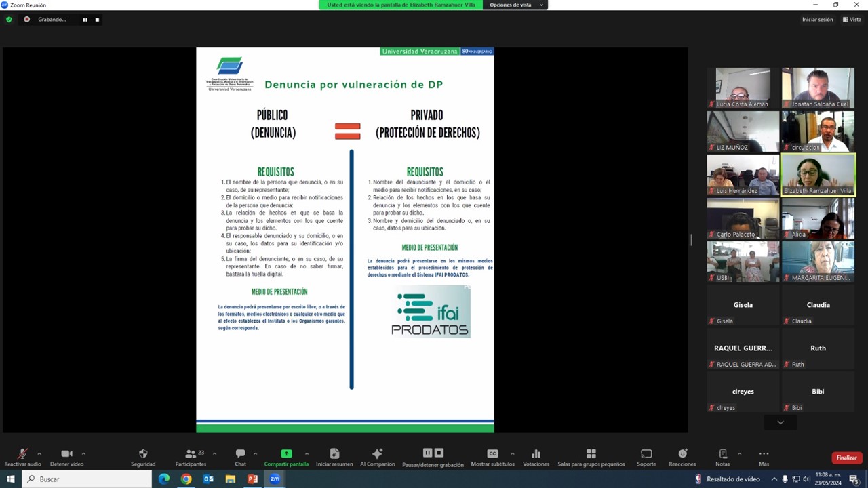Toggle camera with Detener video
The height and width of the screenshot is (488, 868).
(66, 454)
